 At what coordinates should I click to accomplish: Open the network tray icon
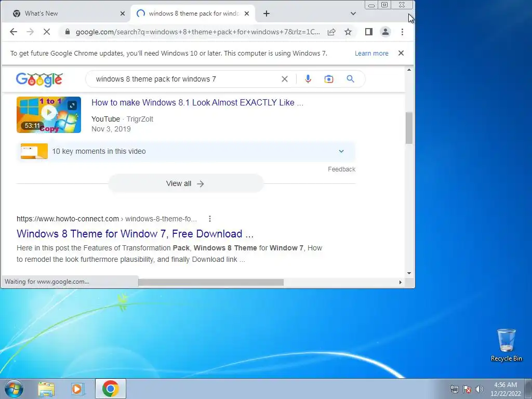click(454, 389)
